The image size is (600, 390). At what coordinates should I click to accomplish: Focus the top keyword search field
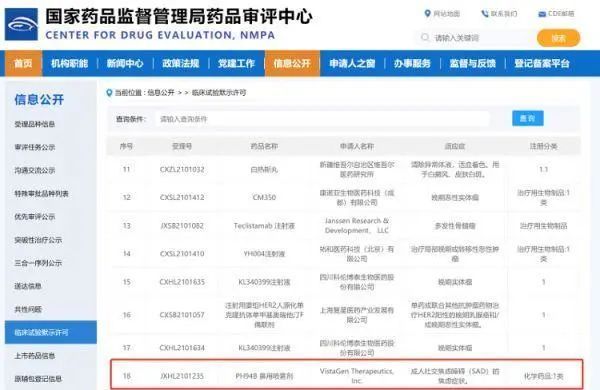pyautogui.click(x=476, y=38)
